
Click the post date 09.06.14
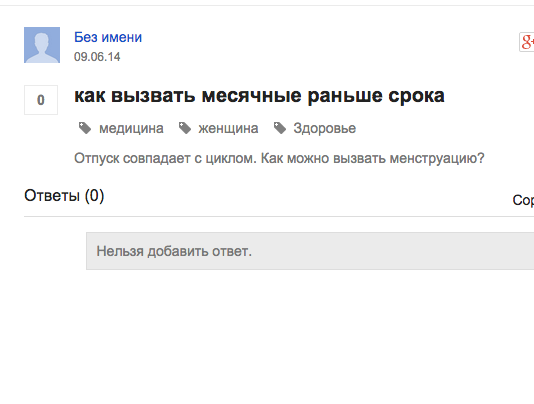[97, 57]
